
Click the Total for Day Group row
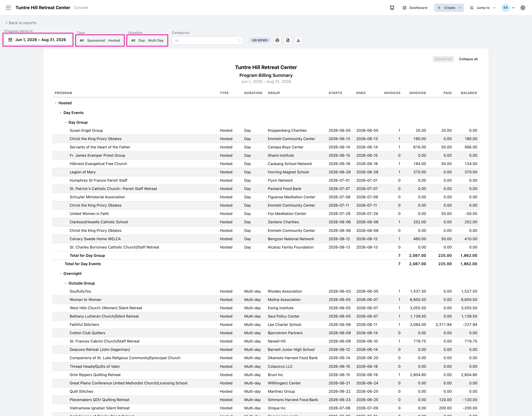point(266,256)
